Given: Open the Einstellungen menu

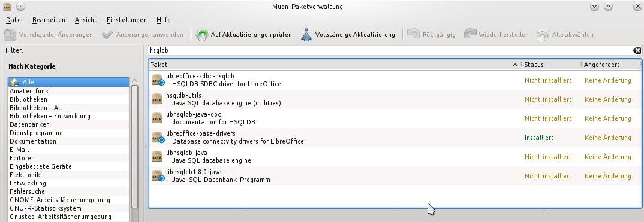Looking at the screenshot, I should (127, 20).
